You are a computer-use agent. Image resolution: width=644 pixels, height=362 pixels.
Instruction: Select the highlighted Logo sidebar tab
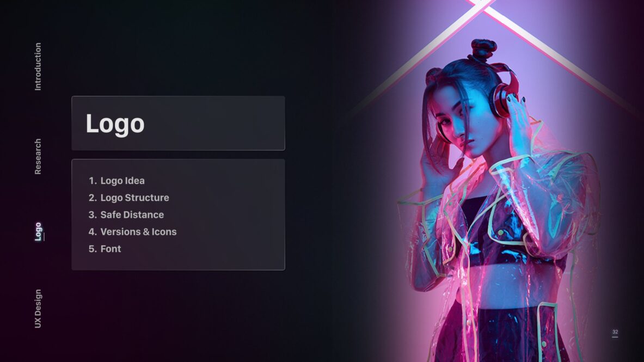[38, 232]
